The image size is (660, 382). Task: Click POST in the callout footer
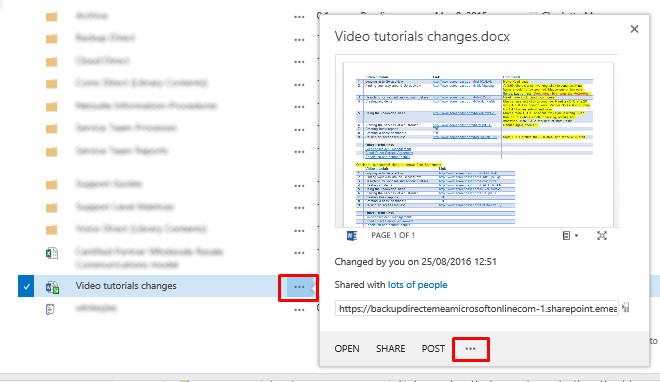point(433,349)
